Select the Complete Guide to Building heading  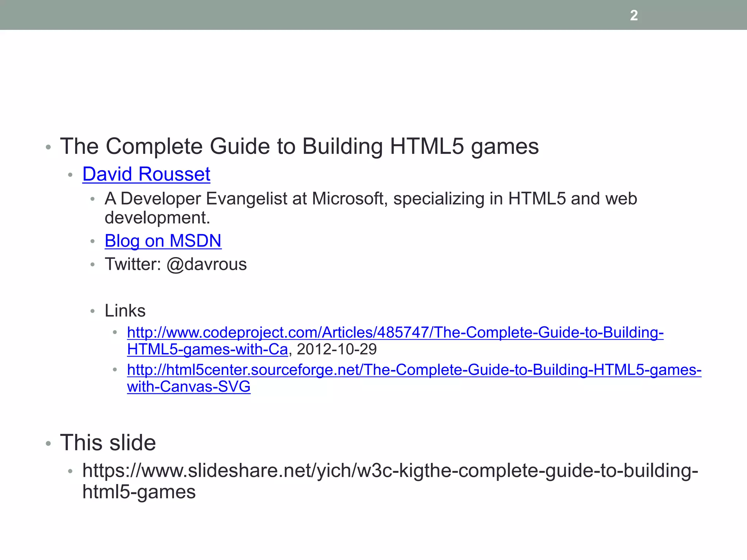pyautogui.click(x=299, y=147)
